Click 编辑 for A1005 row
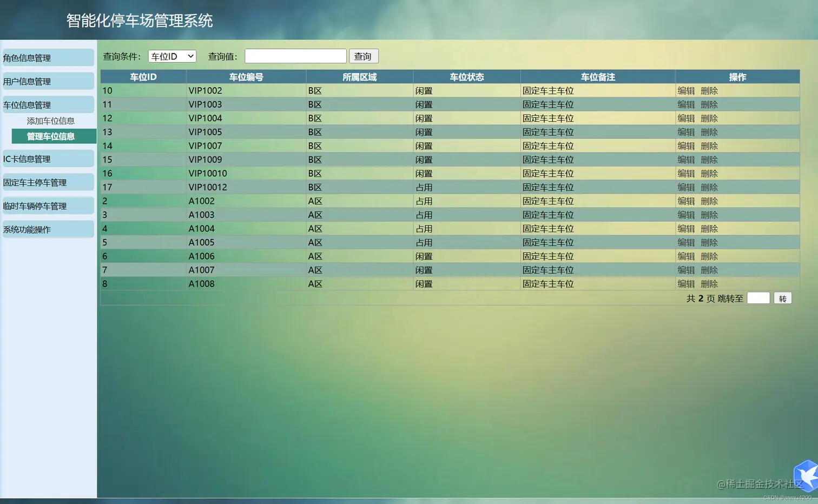The width and height of the screenshot is (818, 504). click(686, 242)
